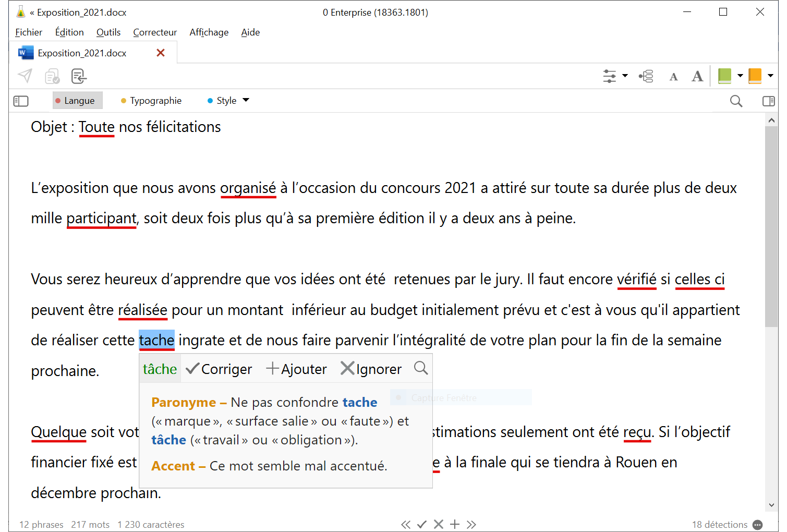Click the 217 mots statistic
This screenshot has width=787, height=532.
point(90,525)
